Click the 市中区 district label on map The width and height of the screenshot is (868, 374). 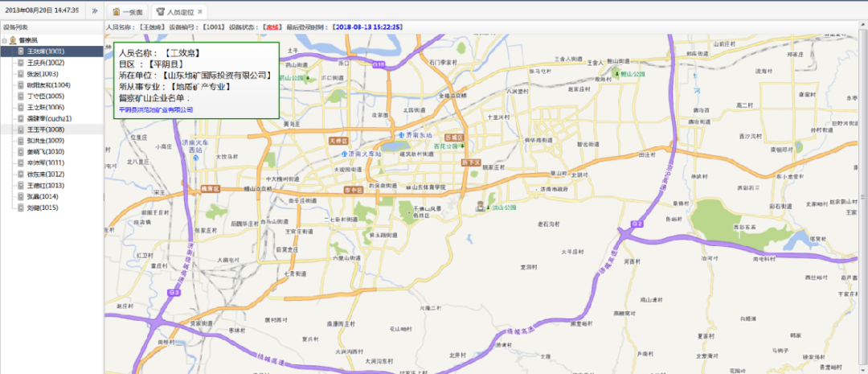353,190
